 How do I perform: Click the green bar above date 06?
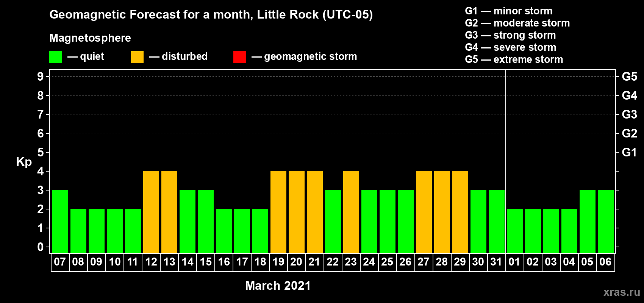pos(606,221)
